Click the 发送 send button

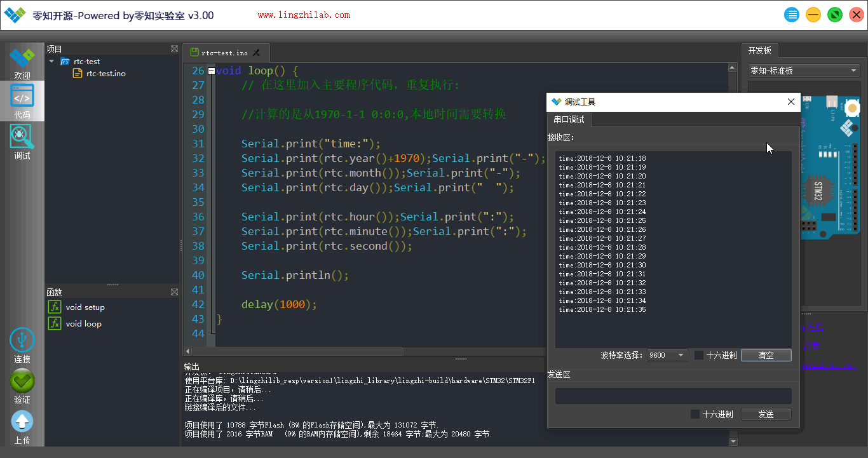point(766,414)
